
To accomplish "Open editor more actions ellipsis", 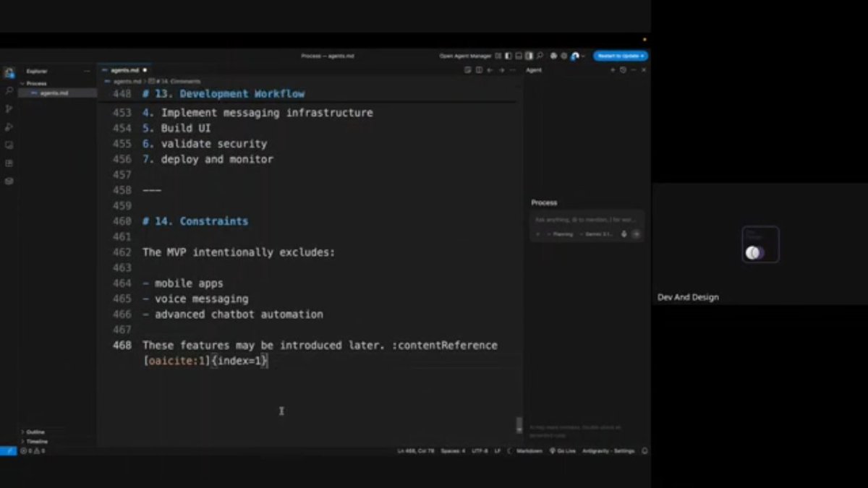I will [512, 70].
